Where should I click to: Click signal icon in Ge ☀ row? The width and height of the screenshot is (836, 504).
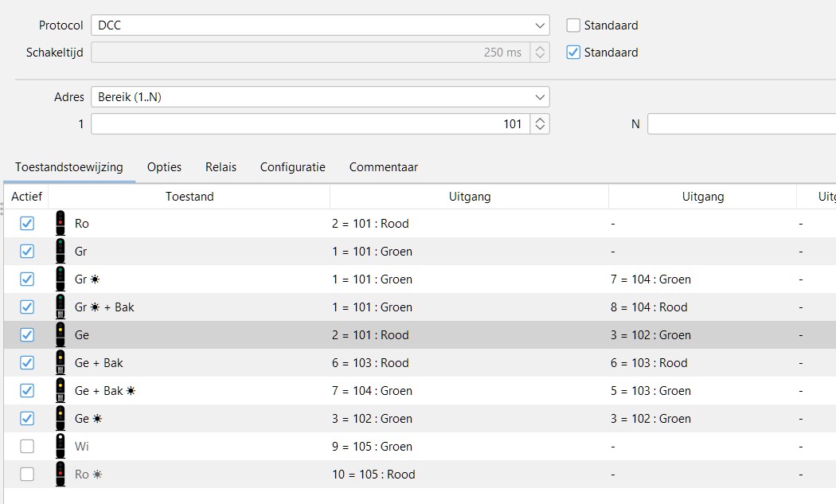61,419
